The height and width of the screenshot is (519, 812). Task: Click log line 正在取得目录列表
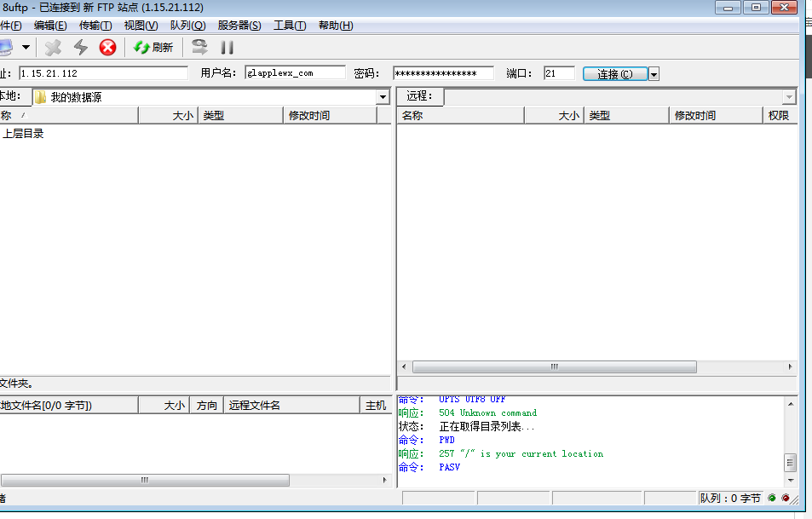tap(487, 426)
